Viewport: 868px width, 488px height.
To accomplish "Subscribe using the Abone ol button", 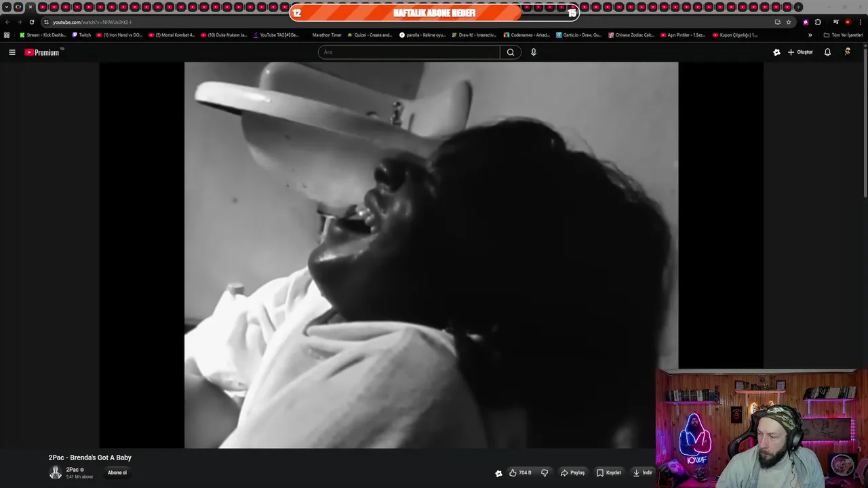I will coord(117,473).
